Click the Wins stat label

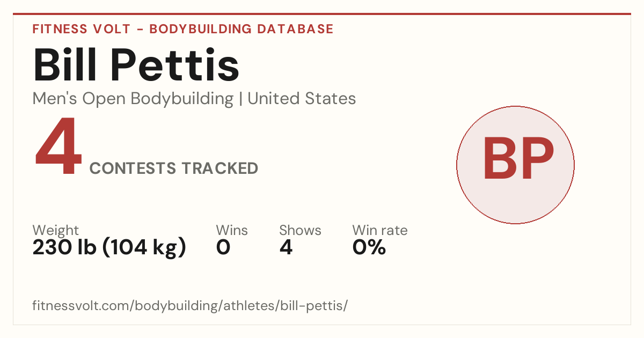[x=232, y=231]
